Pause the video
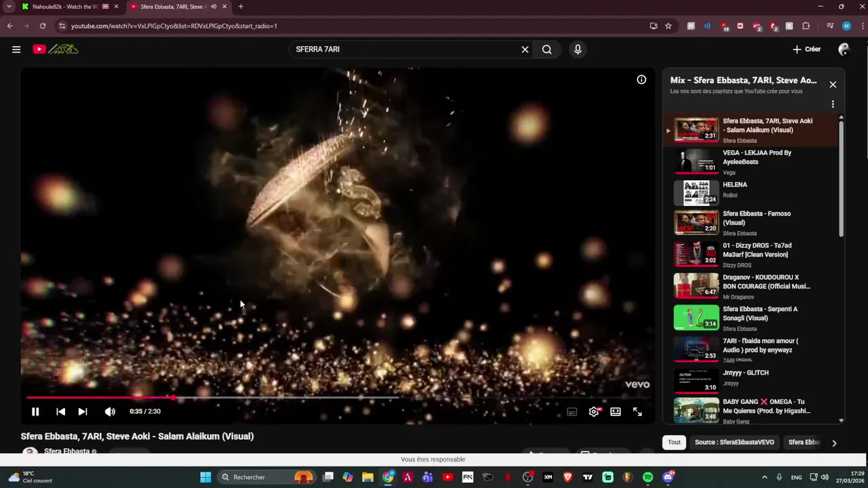868x488 pixels. pyautogui.click(x=35, y=411)
